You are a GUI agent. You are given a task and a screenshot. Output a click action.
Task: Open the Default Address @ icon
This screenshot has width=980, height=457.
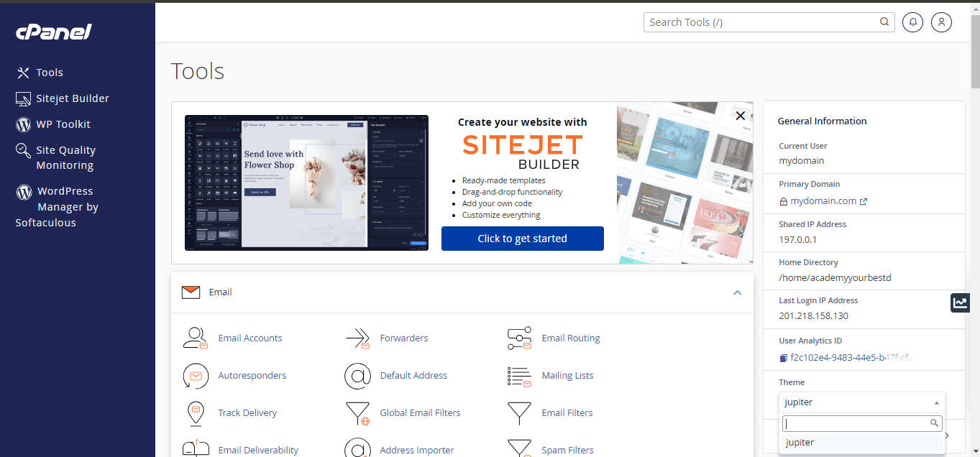(x=357, y=375)
